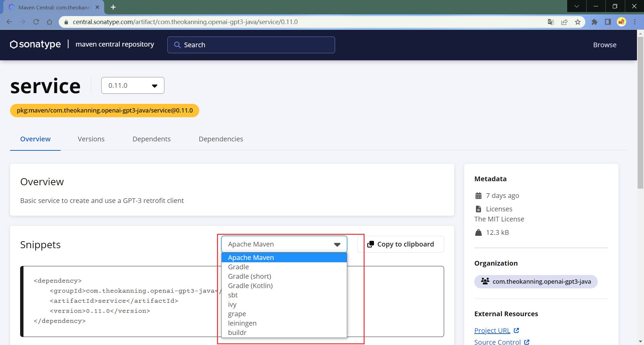644x345 pixels.
Task: Select Apache Maven in snippet list
Action: (284, 258)
